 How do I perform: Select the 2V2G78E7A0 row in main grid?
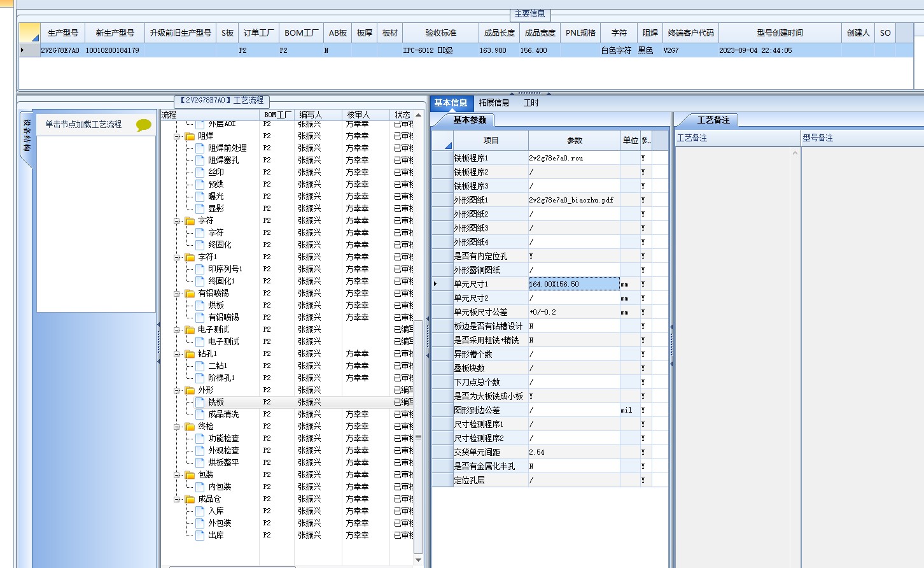pyautogui.click(x=466, y=50)
